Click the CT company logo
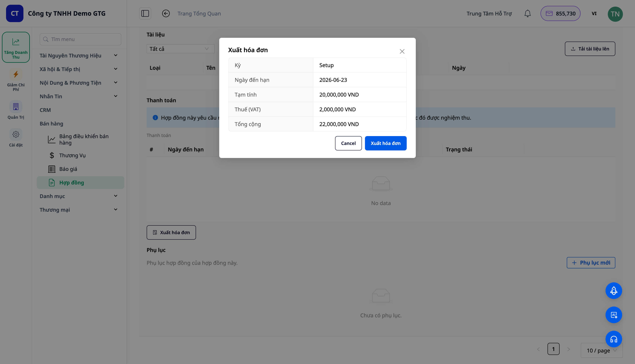Image resolution: width=635 pixels, height=364 pixels. tap(15, 13)
